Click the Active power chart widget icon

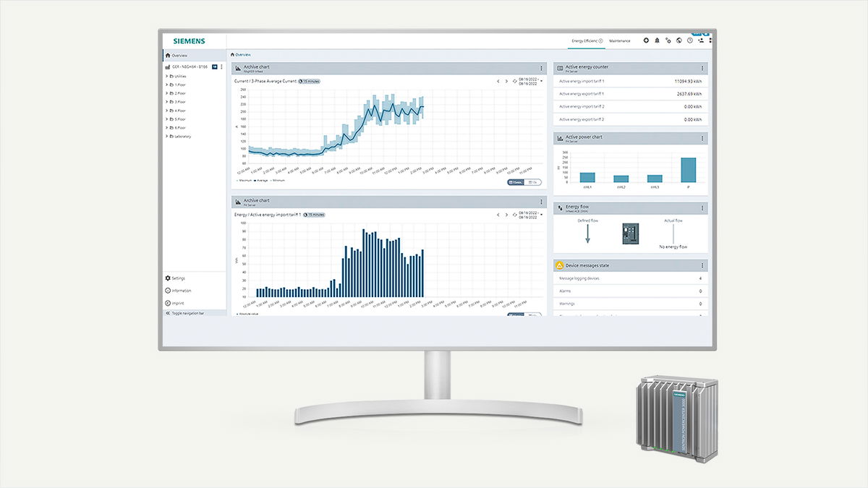pyautogui.click(x=560, y=137)
